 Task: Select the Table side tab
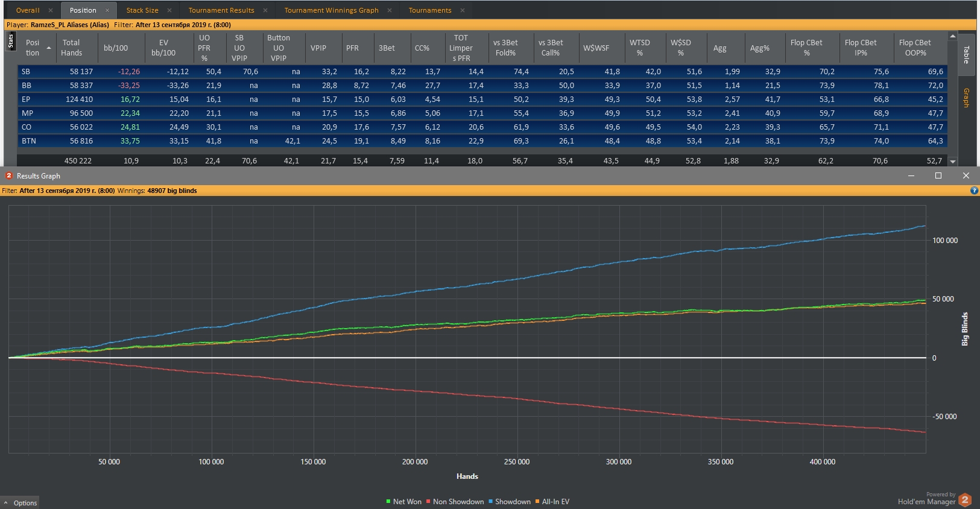click(966, 55)
